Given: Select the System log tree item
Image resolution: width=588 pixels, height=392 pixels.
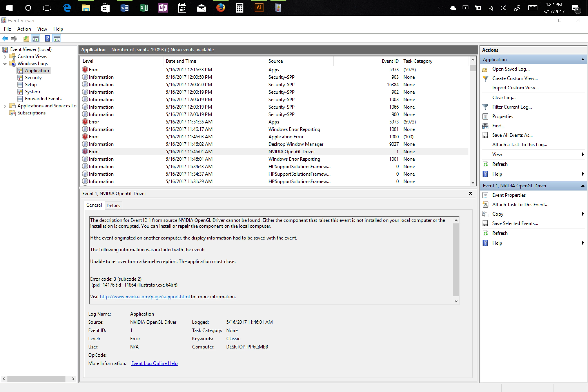Looking at the screenshot, I should pos(32,92).
